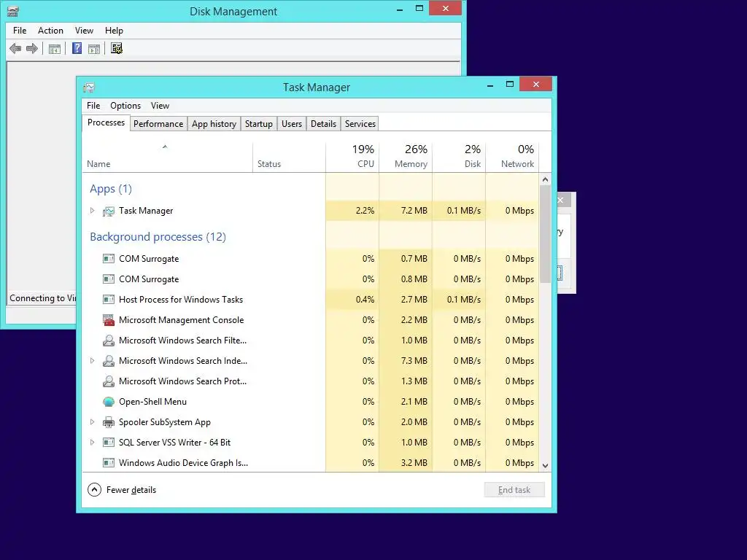The image size is (747, 560).
Task: Sort processes by the Disk column header
Action: tap(460, 157)
